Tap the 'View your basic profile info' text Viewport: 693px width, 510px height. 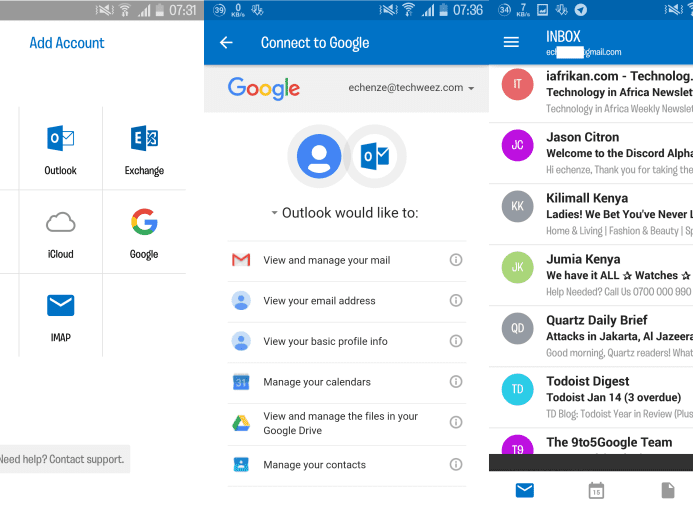[325, 341]
